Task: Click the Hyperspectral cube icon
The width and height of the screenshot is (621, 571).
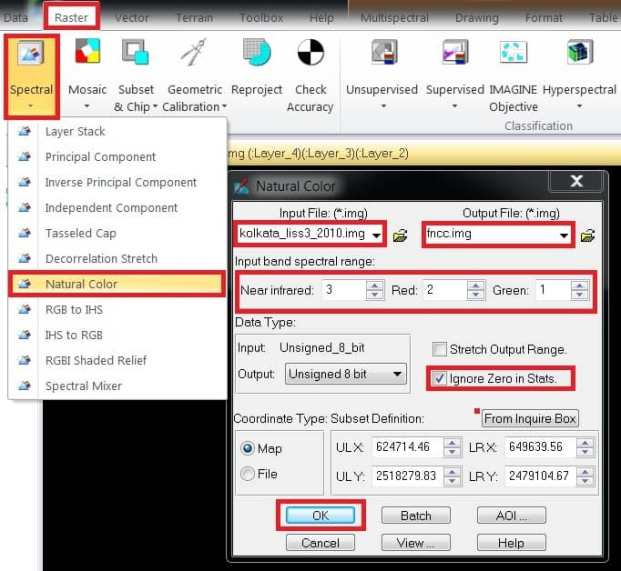Action: click(580, 51)
